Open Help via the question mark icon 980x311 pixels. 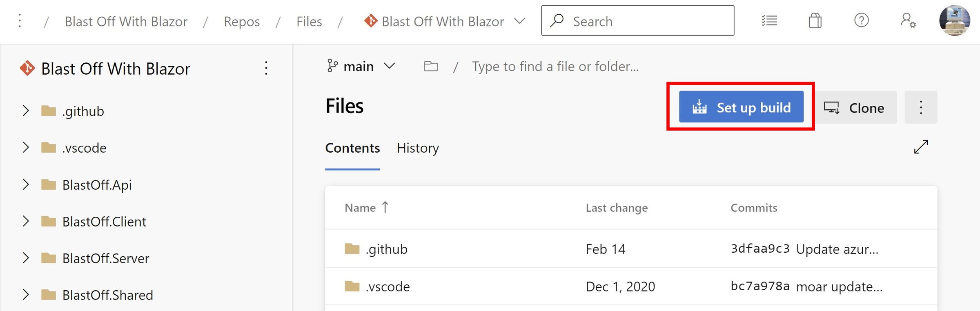tap(862, 21)
